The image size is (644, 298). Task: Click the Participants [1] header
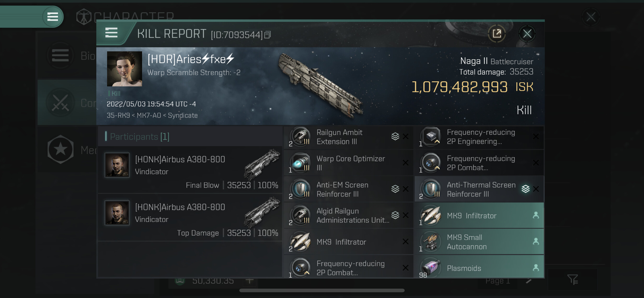139,137
